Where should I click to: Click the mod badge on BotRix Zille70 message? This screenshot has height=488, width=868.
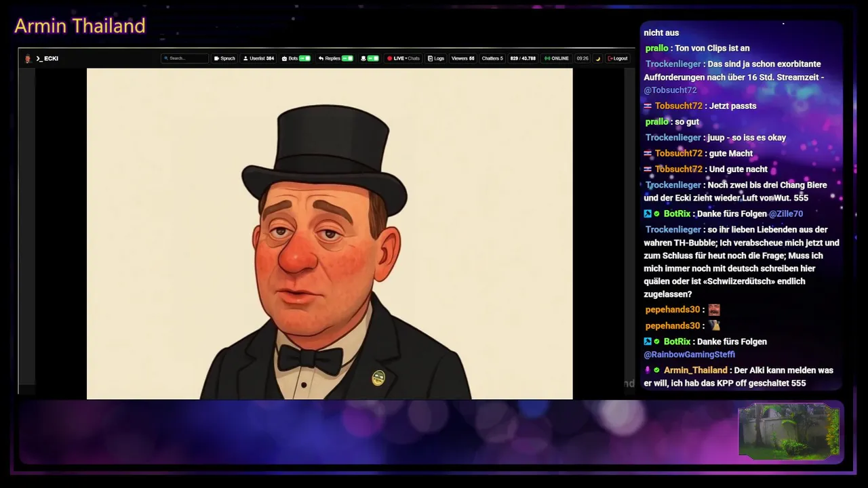coord(648,213)
